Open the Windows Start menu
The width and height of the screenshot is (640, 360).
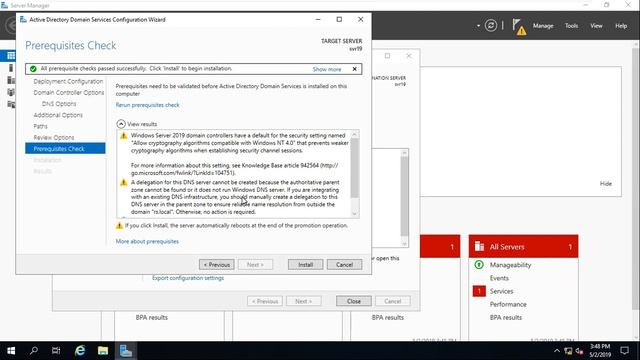(x=11, y=351)
